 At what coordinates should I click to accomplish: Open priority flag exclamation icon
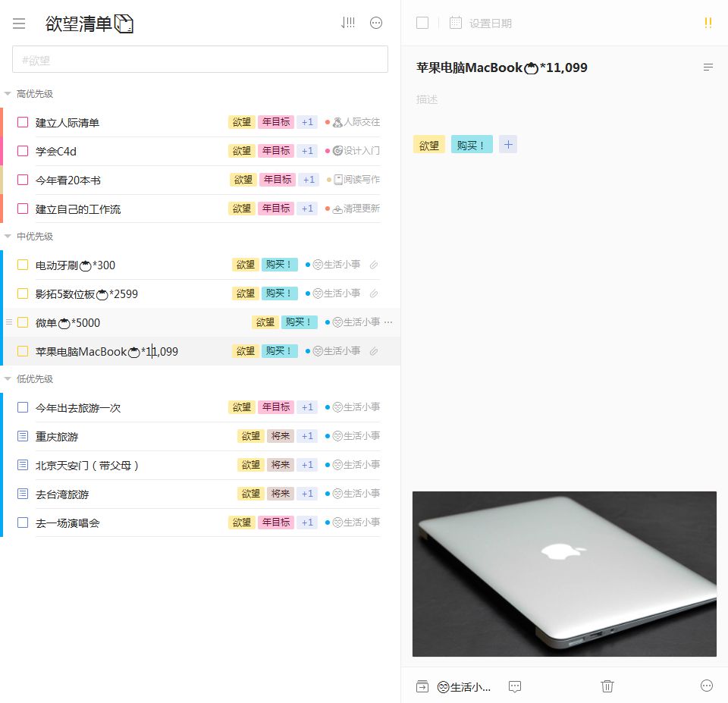[708, 23]
